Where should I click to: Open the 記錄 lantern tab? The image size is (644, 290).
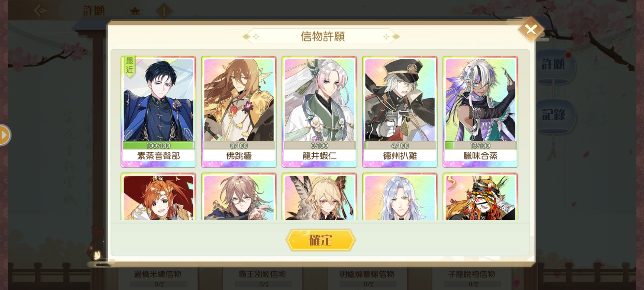pos(554,115)
